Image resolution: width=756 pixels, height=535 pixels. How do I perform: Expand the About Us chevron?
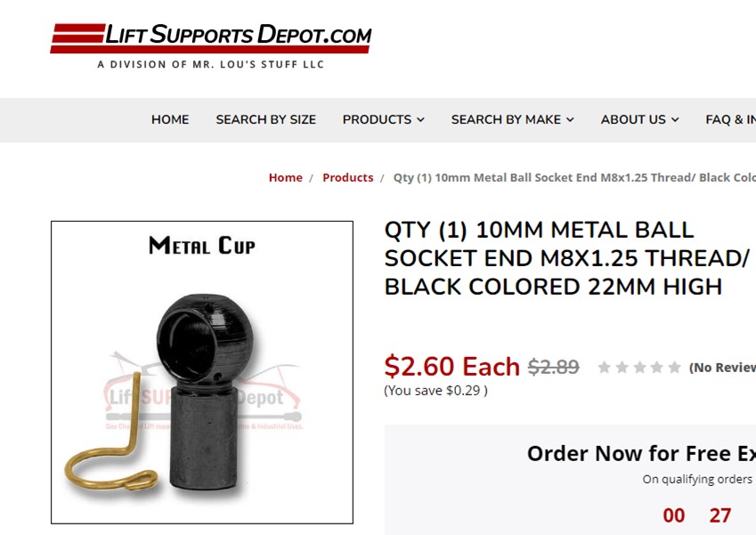pyautogui.click(x=675, y=119)
